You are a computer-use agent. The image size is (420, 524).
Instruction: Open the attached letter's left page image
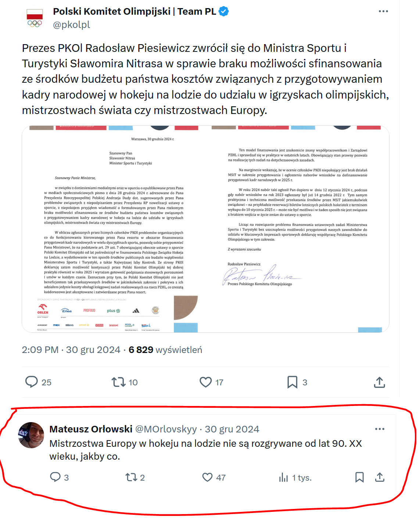[114, 229]
